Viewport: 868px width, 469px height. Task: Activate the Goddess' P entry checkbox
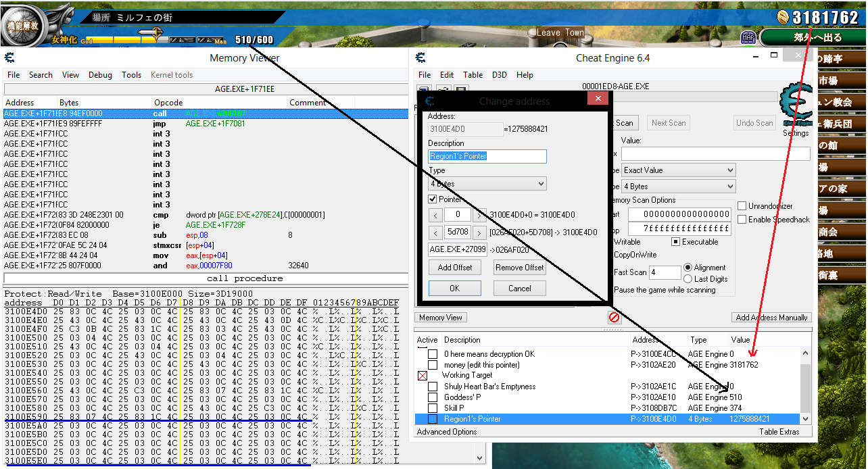[x=433, y=397]
